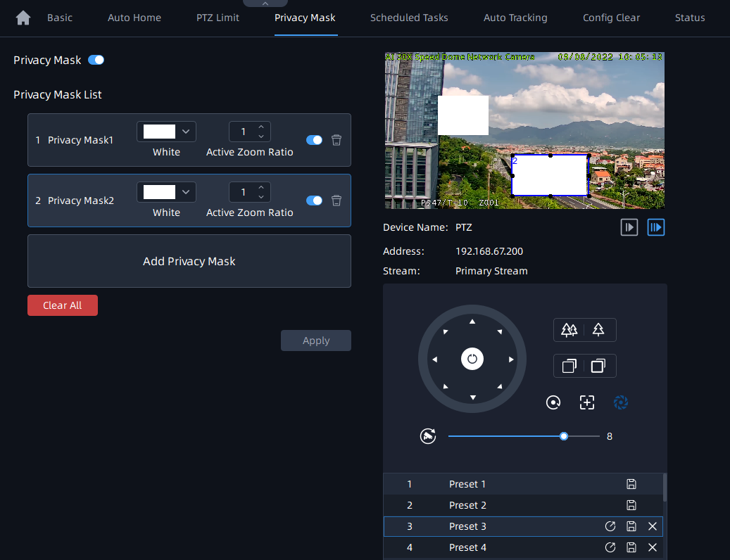Viewport: 730px width, 560px height.
Task: Delete Privacy Mask1 with trash icon
Action: [x=336, y=140]
